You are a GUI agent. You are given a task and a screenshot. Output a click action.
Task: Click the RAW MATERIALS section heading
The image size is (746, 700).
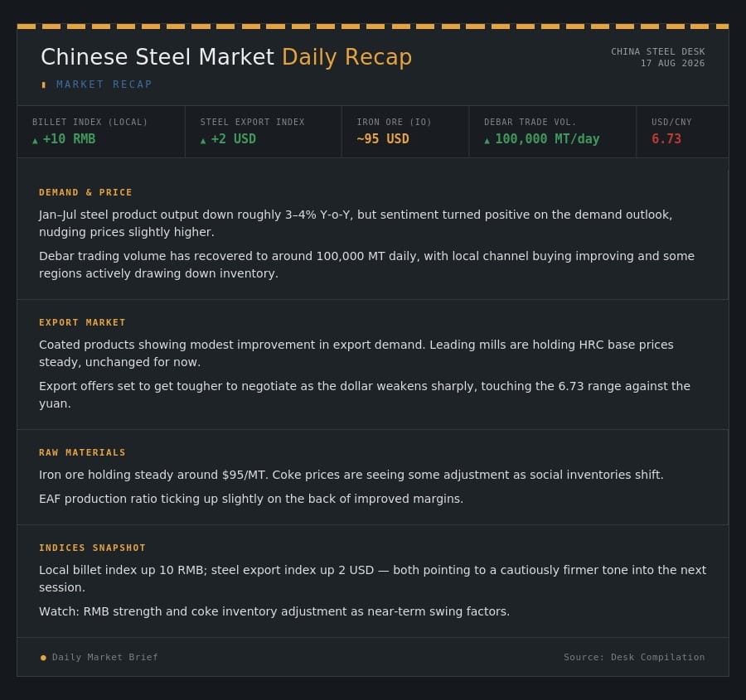[82, 452]
